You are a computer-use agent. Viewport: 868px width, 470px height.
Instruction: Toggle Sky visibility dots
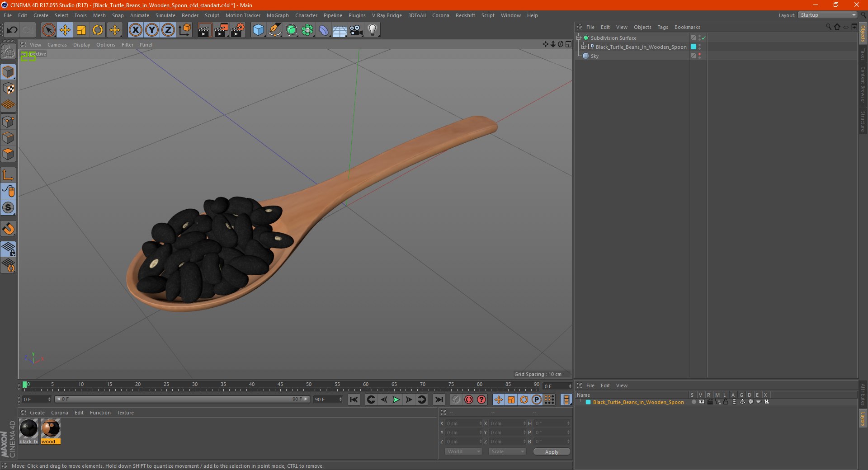click(x=699, y=56)
